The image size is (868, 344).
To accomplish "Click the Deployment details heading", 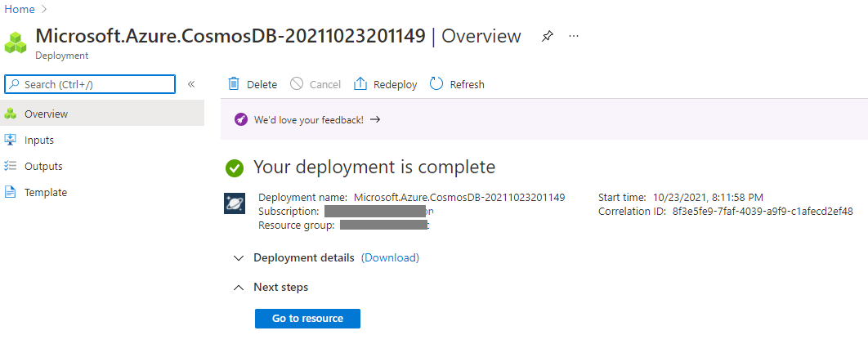I will [304, 257].
